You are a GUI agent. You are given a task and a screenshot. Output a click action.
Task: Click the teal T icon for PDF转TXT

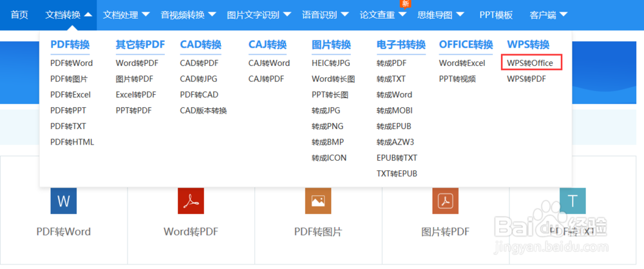point(573,201)
